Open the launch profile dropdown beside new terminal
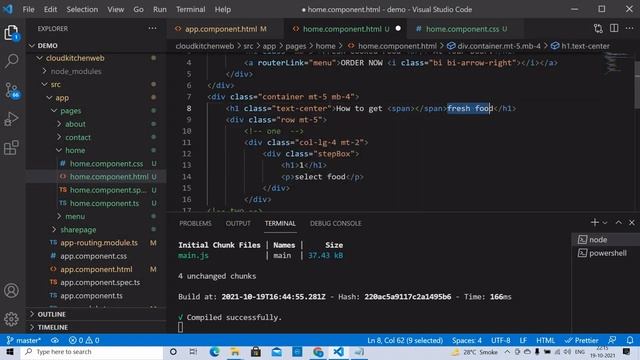 [605, 222]
